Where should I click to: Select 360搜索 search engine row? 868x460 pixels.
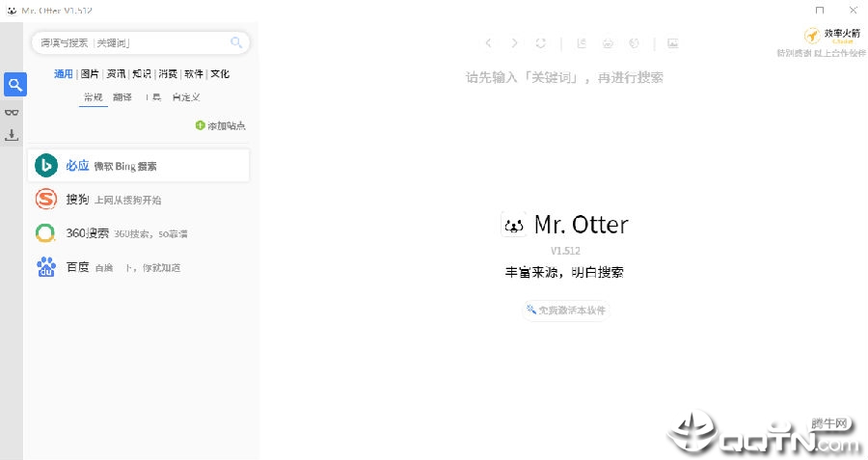[138, 233]
